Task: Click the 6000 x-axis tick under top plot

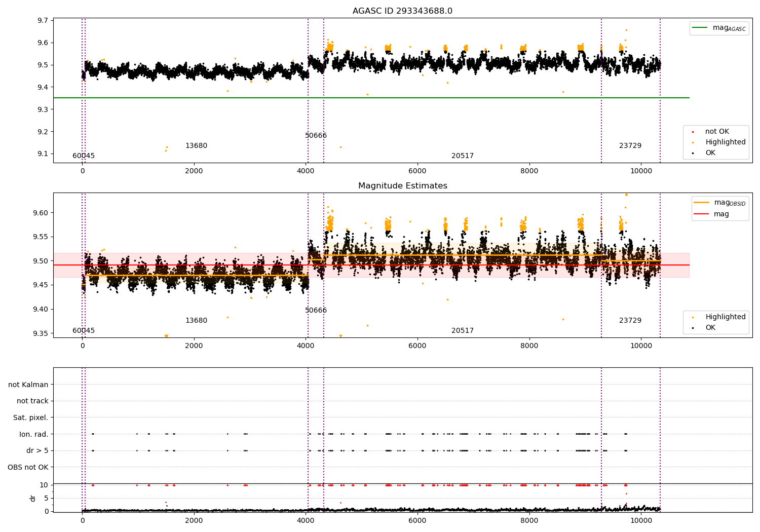Action: [417, 171]
